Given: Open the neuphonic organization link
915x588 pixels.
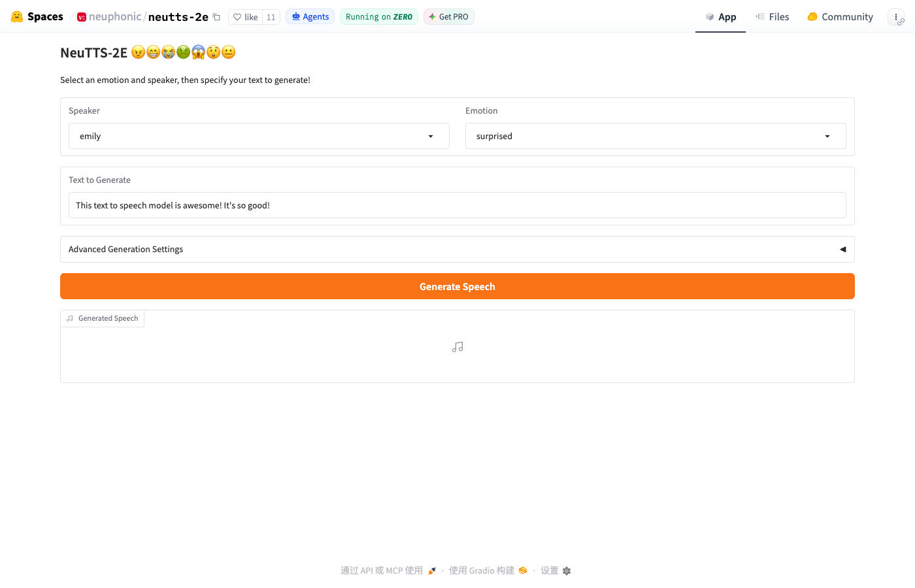Looking at the screenshot, I should (115, 17).
